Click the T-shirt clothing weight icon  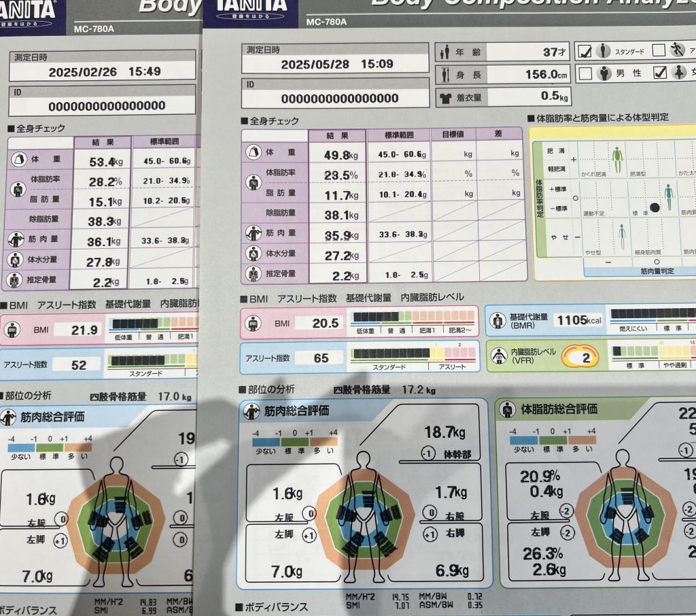point(446,97)
